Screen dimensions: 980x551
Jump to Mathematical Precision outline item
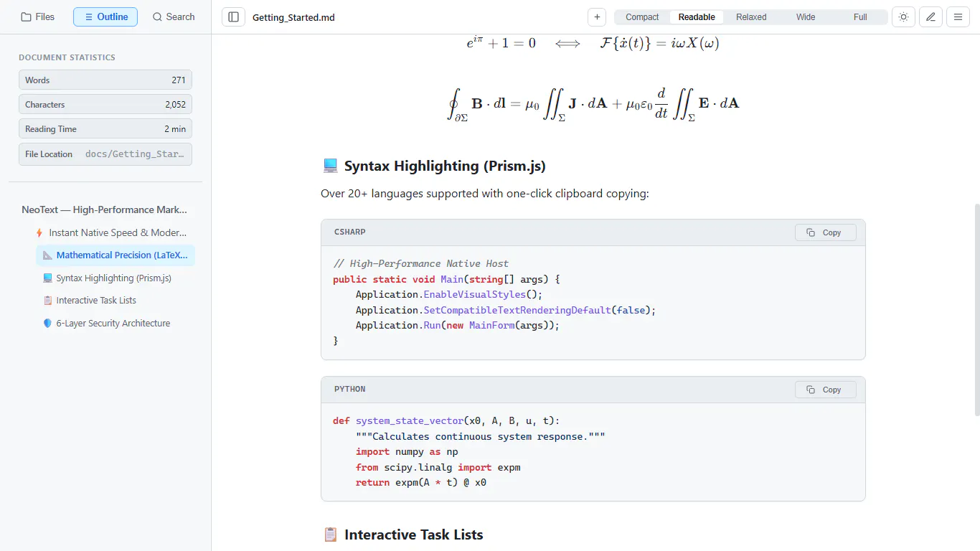tap(116, 255)
